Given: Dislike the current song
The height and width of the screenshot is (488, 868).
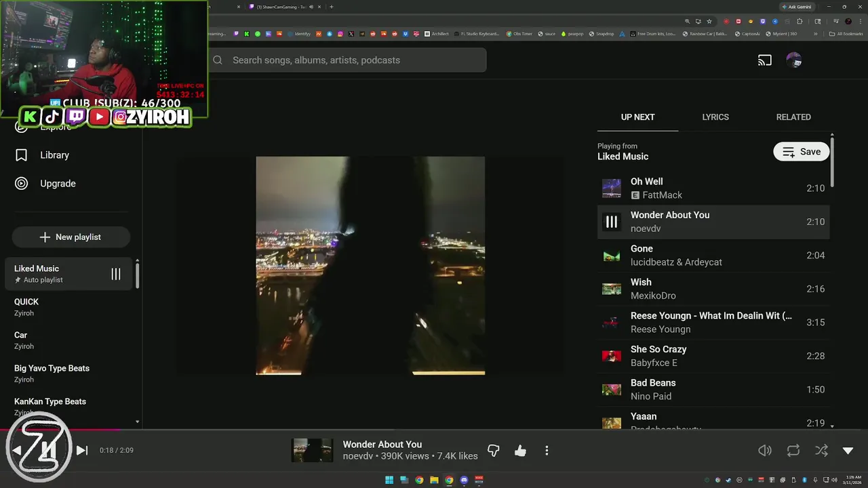Looking at the screenshot, I should coord(494,451).
